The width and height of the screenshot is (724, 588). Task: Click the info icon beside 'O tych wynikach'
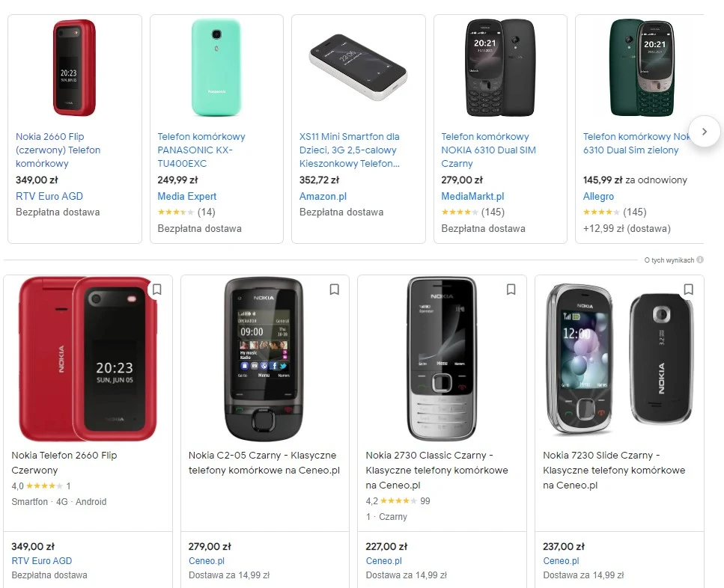pos(700,260)
